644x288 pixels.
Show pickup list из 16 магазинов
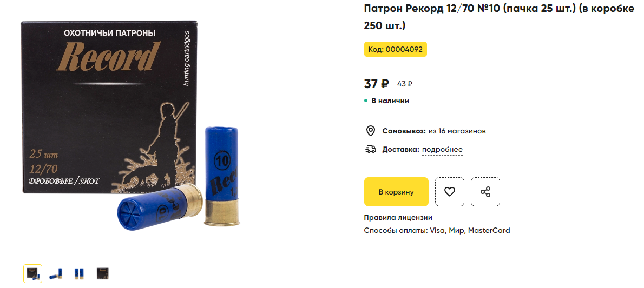(x=457, y=131)
